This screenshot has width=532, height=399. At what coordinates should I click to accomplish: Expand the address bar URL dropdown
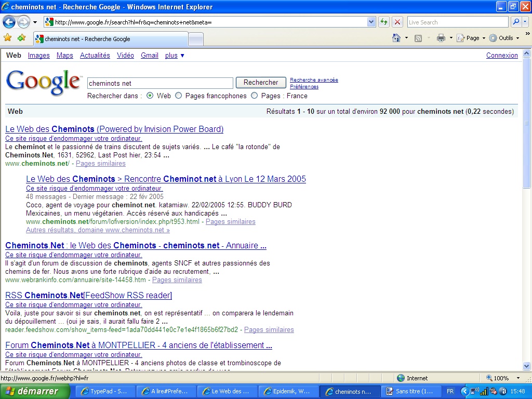click(371, 22)
